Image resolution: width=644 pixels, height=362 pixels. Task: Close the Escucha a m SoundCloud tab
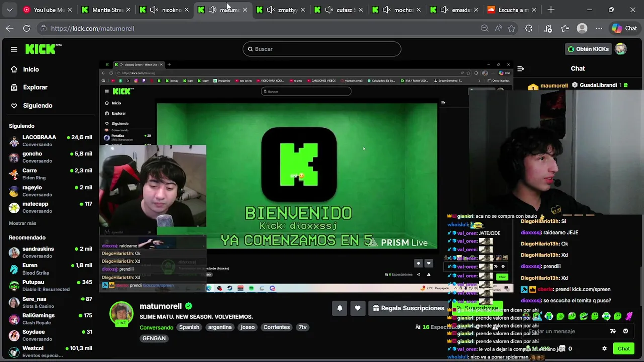pos(534,10)
